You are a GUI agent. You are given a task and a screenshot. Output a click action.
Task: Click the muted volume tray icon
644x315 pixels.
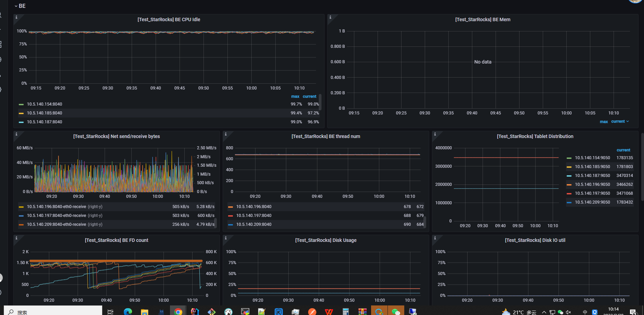568,312
